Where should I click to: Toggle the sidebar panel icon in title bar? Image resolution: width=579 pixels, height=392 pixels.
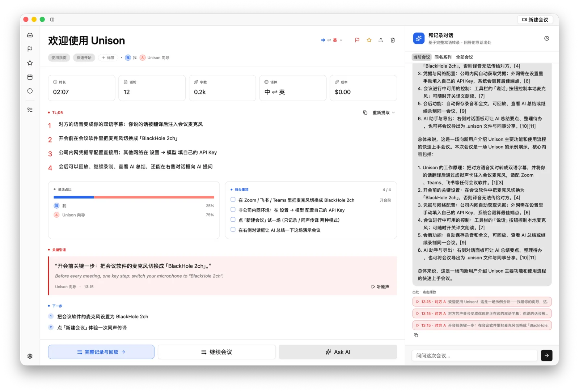point(52,20)
